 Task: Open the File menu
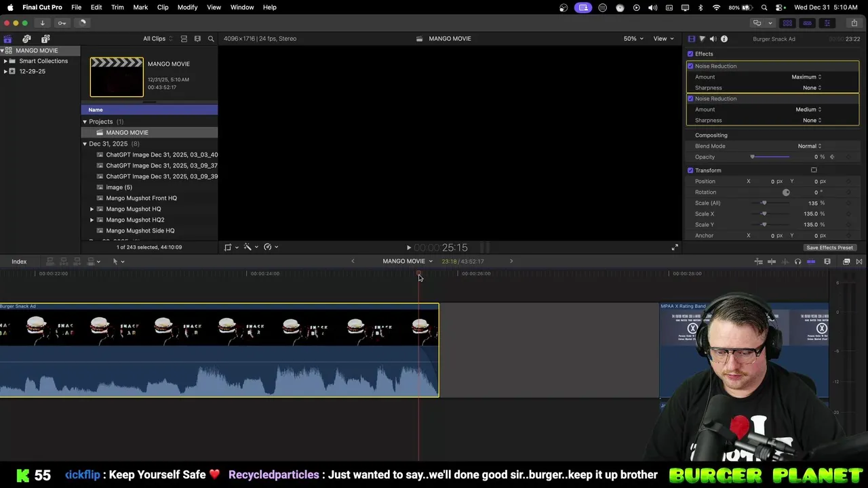pos(77,7)
